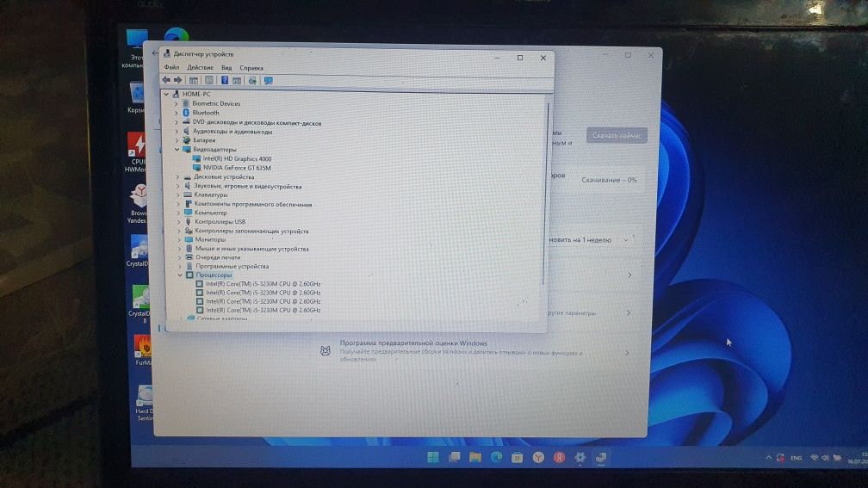Viewport: 868px width, 488px height.
Task: Expand the Дисковые устройства category
Action: coord(177,177)
